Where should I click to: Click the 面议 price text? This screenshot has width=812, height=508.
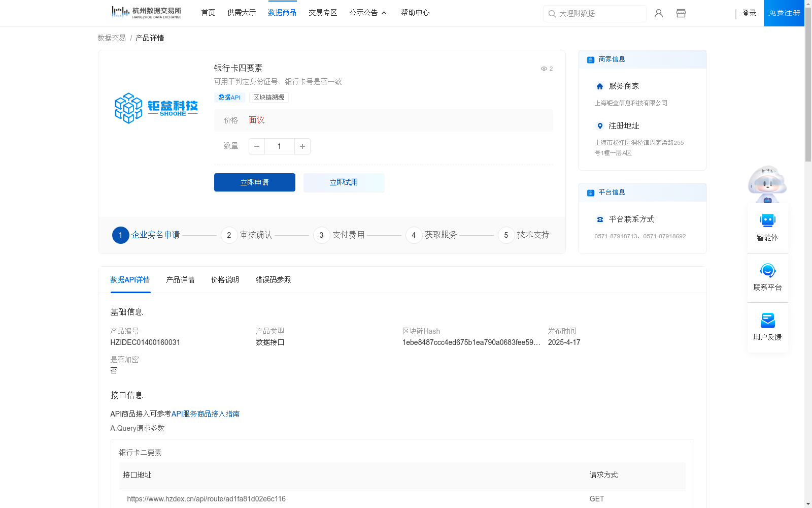click(256, 120)
